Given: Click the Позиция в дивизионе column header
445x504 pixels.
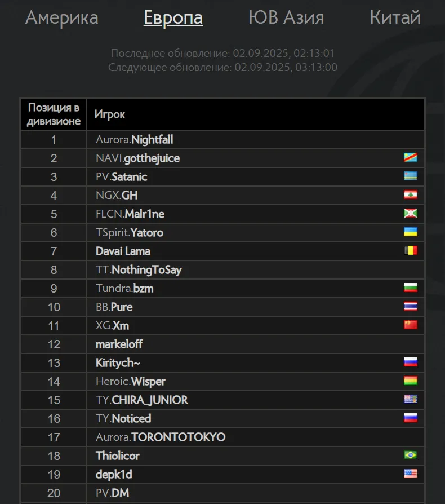Looking at the screenshot, I should tap(54, 114).
